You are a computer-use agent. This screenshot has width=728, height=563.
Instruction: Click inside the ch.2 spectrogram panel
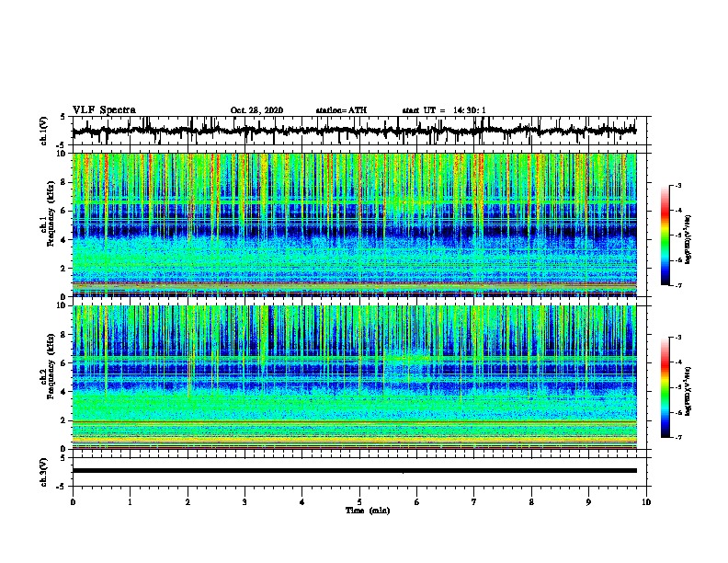click(x=354, y=377)
